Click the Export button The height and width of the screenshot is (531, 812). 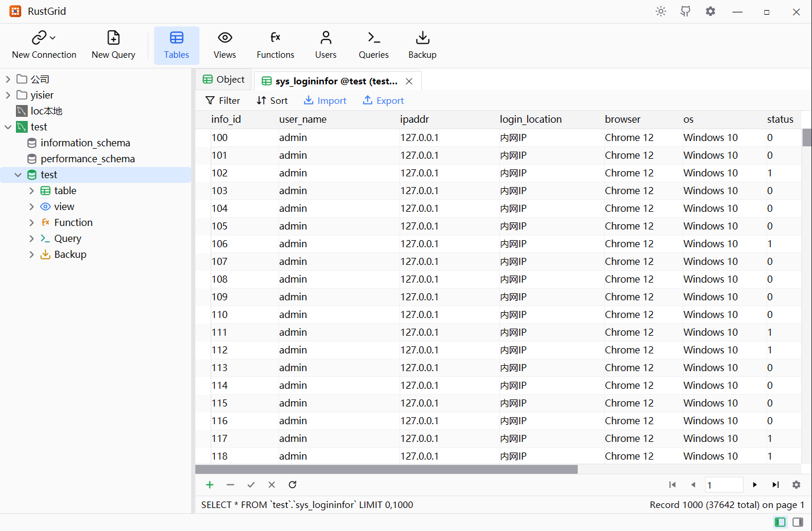coord(384,100)
